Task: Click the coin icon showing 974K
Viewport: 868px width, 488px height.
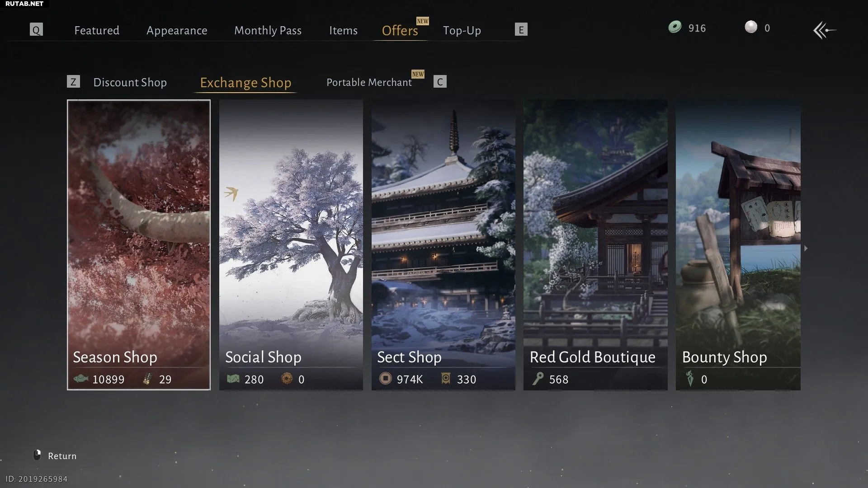Action: [x=385, y=379]
